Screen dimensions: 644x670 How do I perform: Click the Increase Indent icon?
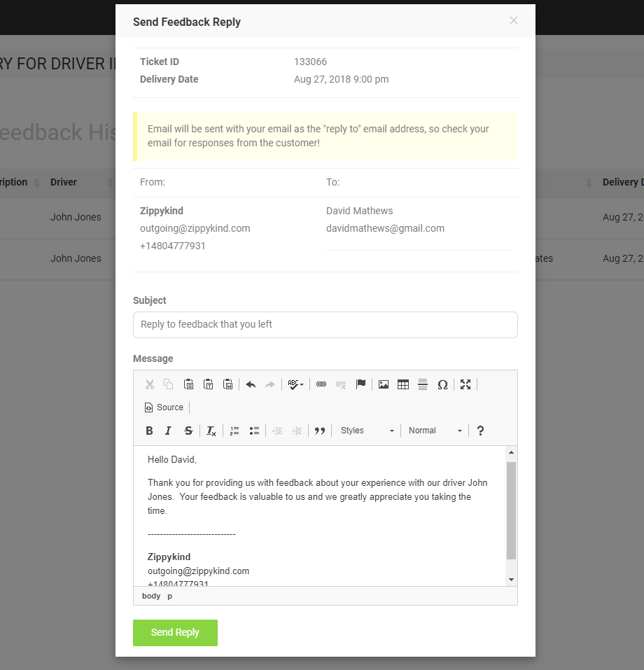(297, 431)
